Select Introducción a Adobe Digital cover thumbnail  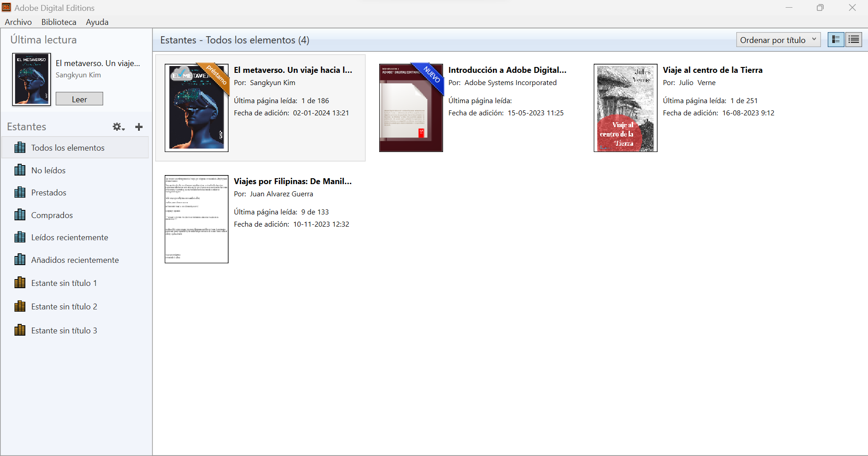tap(411, 108)
